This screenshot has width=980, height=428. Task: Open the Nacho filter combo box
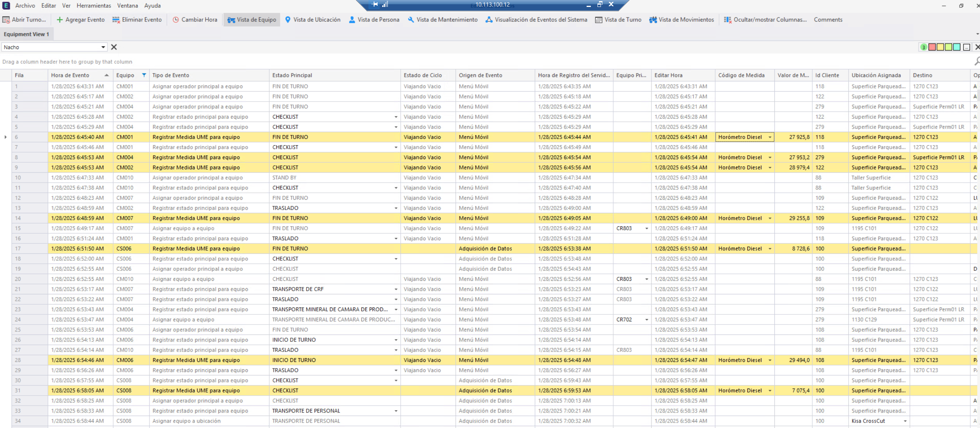coord(103,47)
